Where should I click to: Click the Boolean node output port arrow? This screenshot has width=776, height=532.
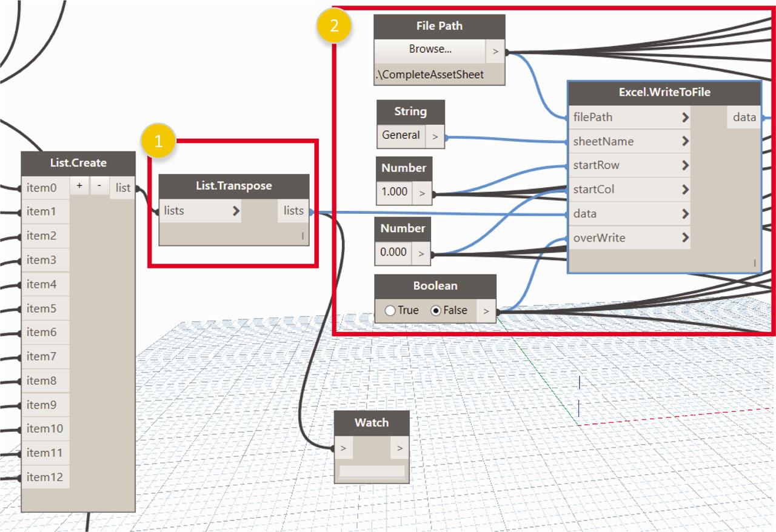[486, 311]
